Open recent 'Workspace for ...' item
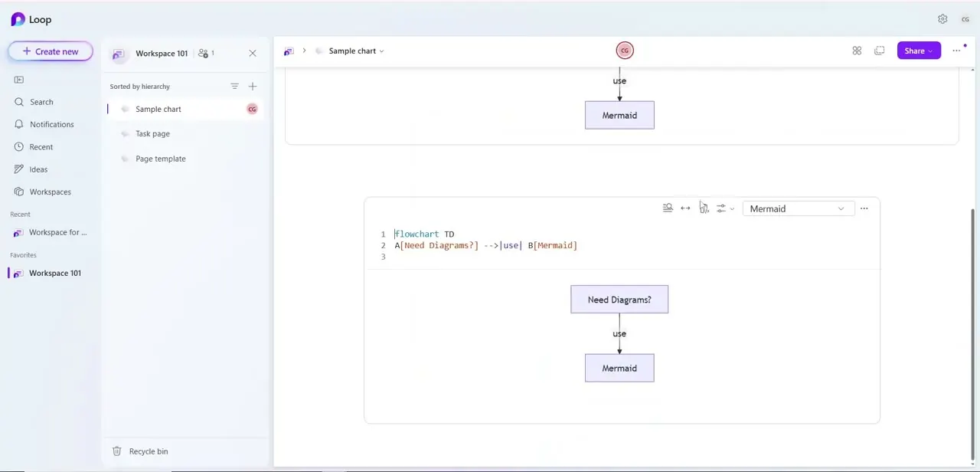This screenshot has height=472, width=980. point(51,232)
